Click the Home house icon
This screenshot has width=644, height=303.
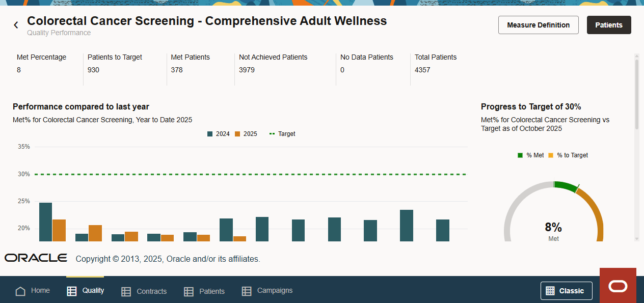pos(20,291)
